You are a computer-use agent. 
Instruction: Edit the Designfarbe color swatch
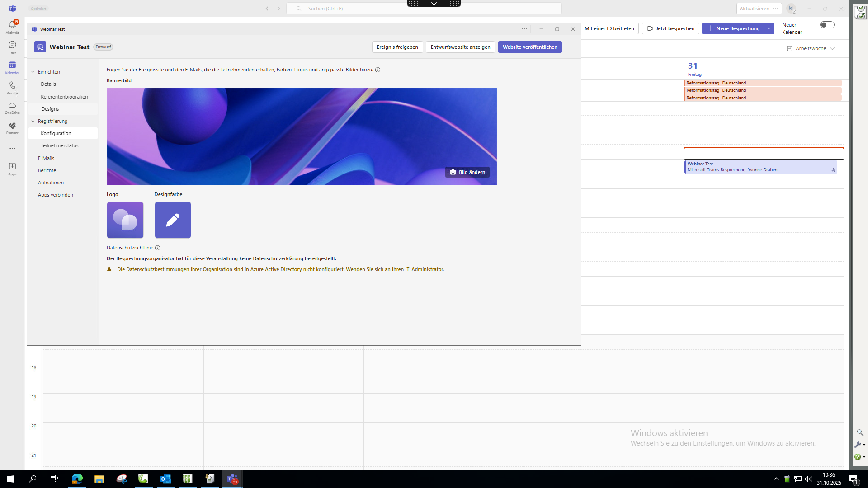(x=173, y=220)
